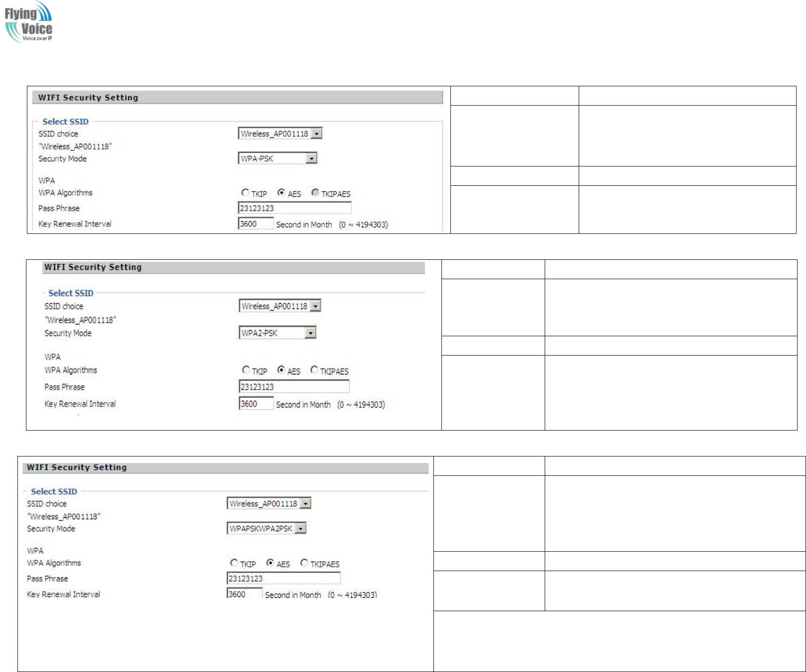Pick TKIP algorithm in the WPA2-PSK panel

(x=246, y=370)
